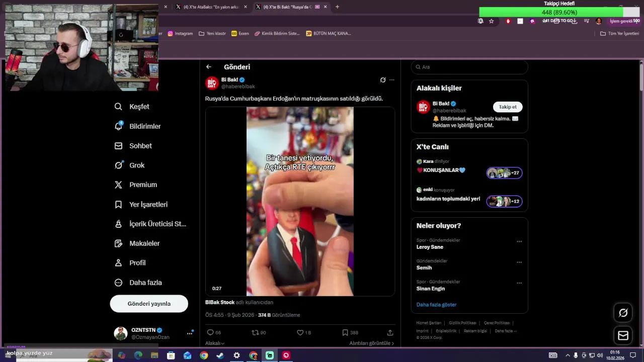Open Leroy Sane trending topic
Image resolution: width=644 pixels, height=362 pixels.
[430, 247]
